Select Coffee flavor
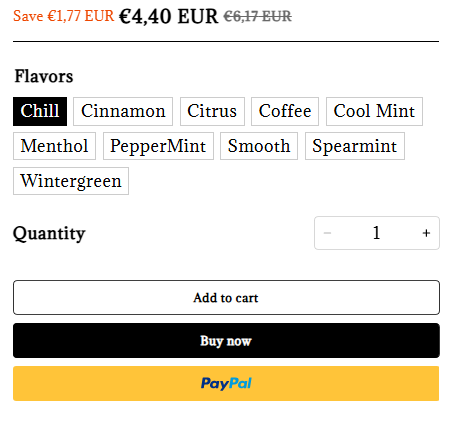463x421 pixels. click(x=285, y=111)
